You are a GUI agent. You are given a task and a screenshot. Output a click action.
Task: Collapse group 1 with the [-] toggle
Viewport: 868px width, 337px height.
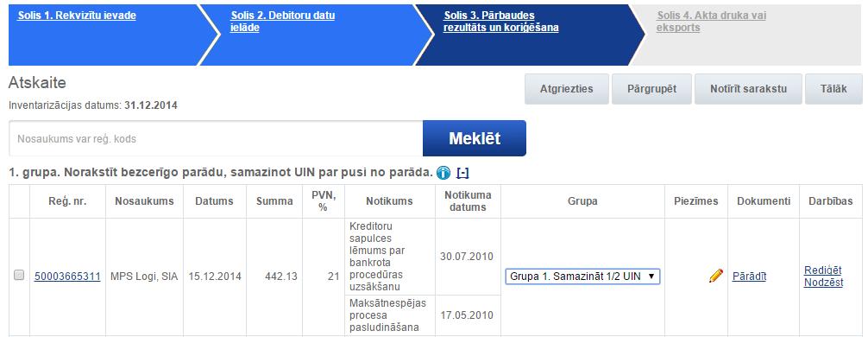coord(462,173)
